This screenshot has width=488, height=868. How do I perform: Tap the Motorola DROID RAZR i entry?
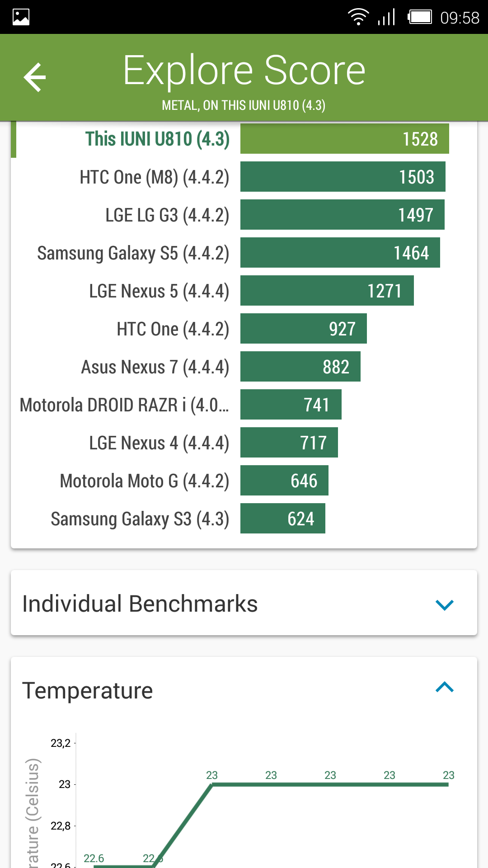124,405
